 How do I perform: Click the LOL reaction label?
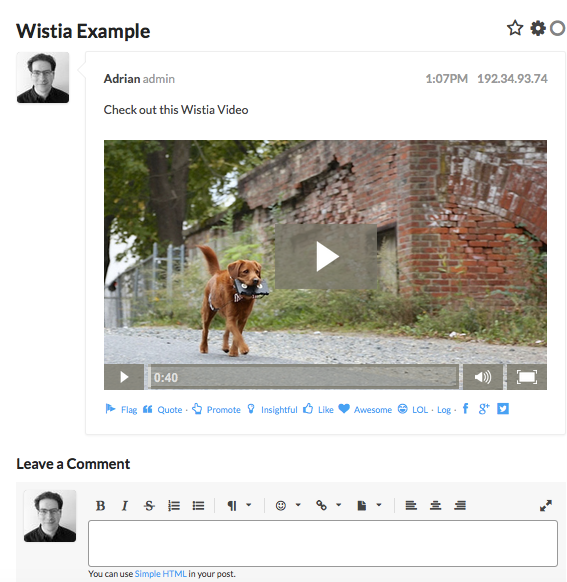click(x=420, y=410)
